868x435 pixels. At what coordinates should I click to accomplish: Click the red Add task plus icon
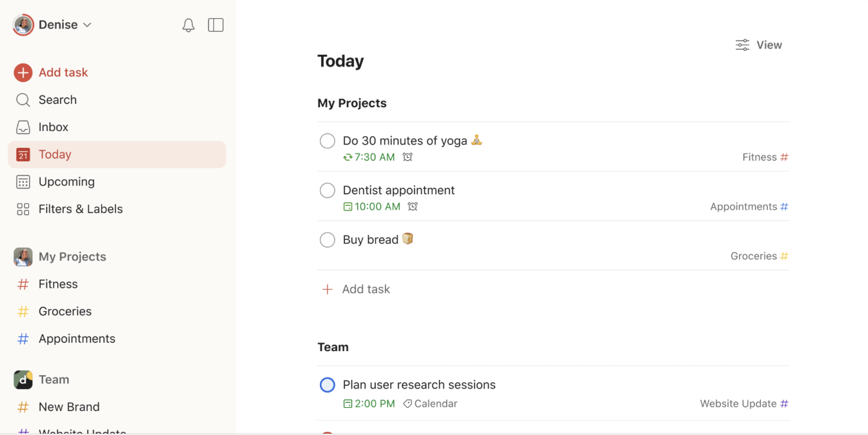pyautogui.click(x=23, y=73)
